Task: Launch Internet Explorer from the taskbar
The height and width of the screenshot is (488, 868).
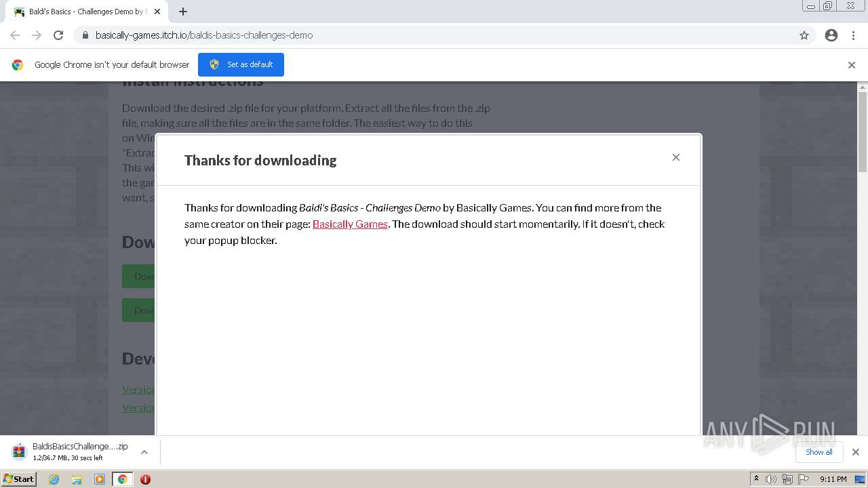Action: tap(54, 479)
